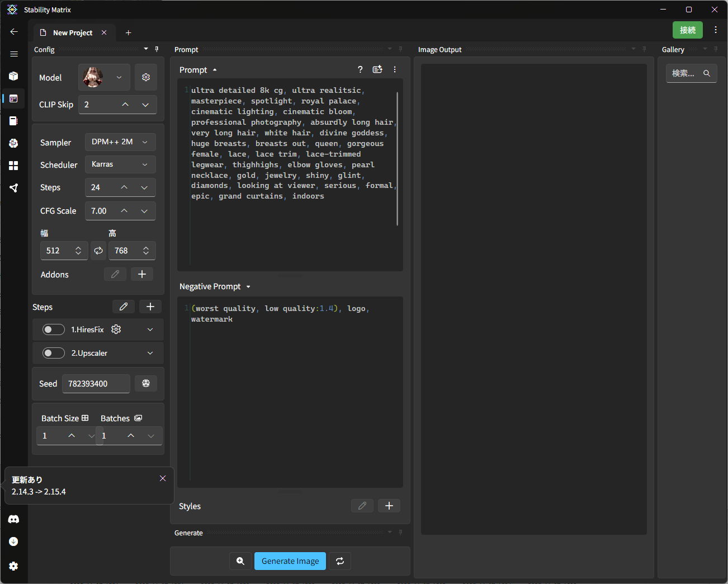Enable the Upscaler toggle
Screen dimensions: 728x584
click(54, 353)
